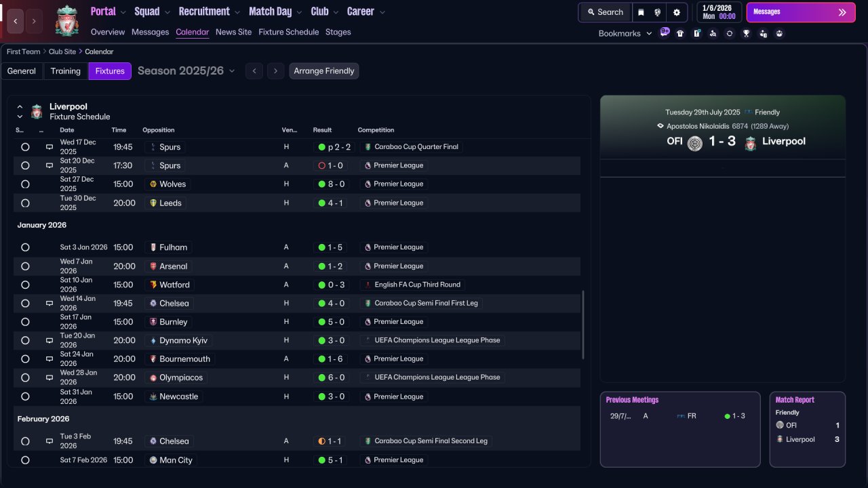Switch to the Overview subtab
Viewport: 868px width, 488px height.
click(x=108, y=32)
